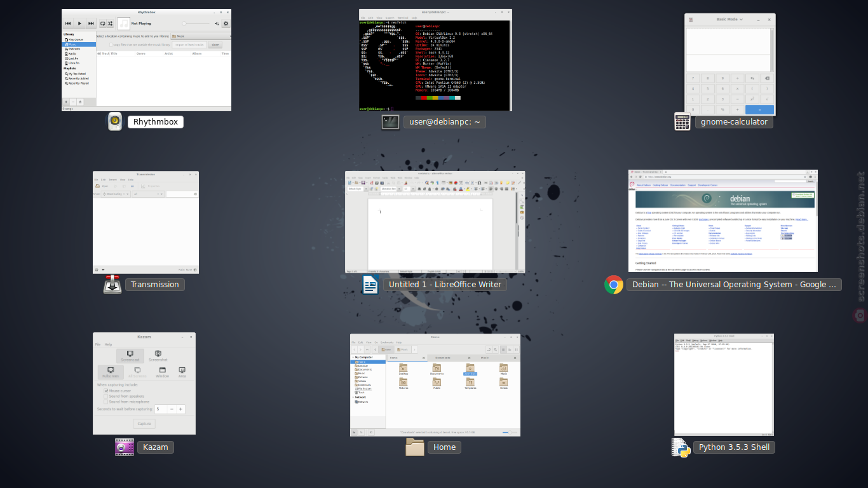The width and height of the screenshot is (868, 488).
Task: Adjust the zoom slider in the Home window status bar
Action: click(x=510, y=432)
